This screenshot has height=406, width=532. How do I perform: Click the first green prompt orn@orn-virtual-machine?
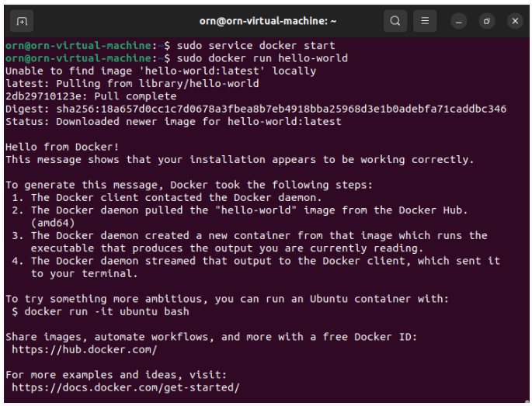click(x=78, y=46)
